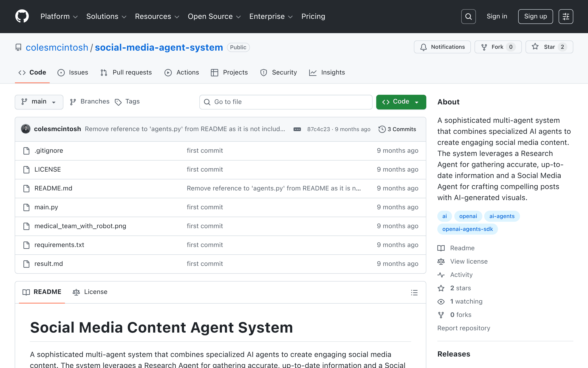Open the README outline list icon
588x368 pixels.
[x=414, y=292]
